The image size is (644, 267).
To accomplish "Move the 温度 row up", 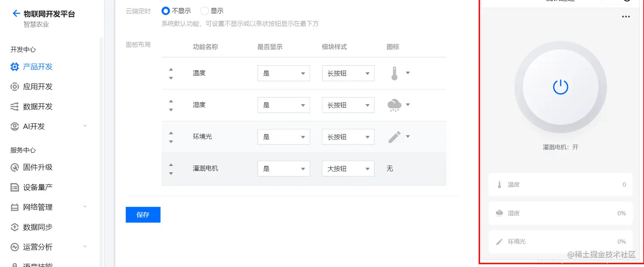I will pos(171,69).
